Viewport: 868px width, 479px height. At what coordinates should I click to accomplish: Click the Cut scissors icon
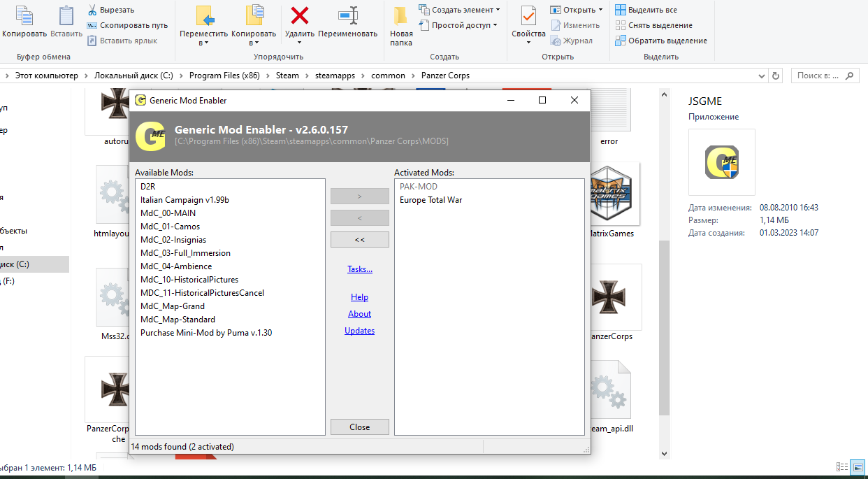point(92,10)
